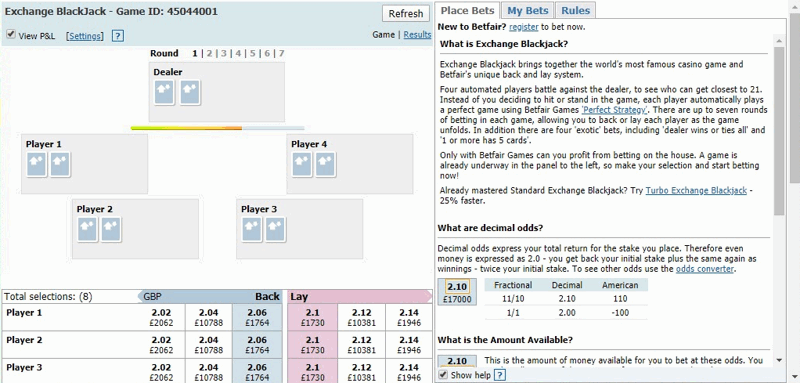Image resolution: width=800 pixels, height=383 pixels.
Task: Click Player 4's second face-down card
Action: 326,165
